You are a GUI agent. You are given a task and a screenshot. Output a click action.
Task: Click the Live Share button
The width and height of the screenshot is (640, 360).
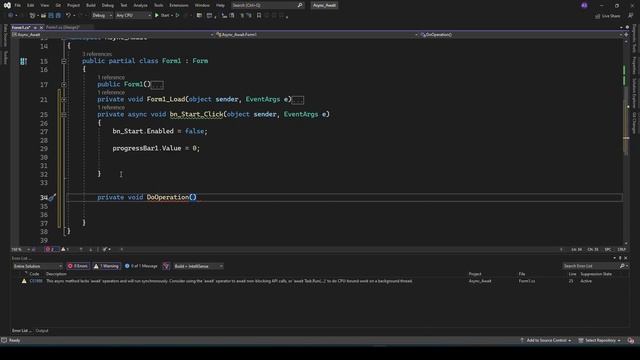pyautogui.click(x=607, y=16)
